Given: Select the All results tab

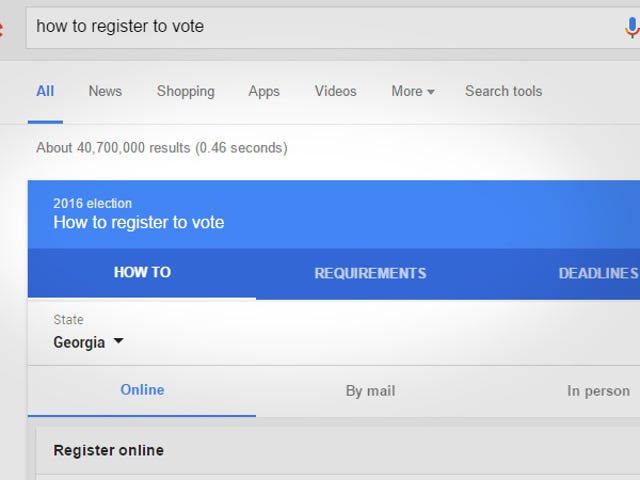Looking at the screenshot, I should pos(45,91).
